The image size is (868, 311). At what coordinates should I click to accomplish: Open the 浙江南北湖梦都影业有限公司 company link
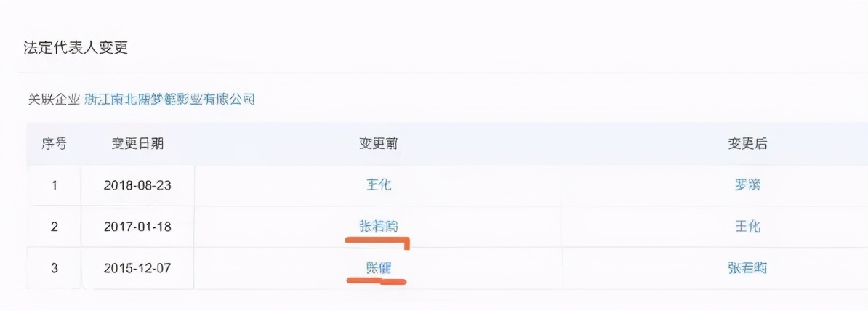click(x=170, y=99)
